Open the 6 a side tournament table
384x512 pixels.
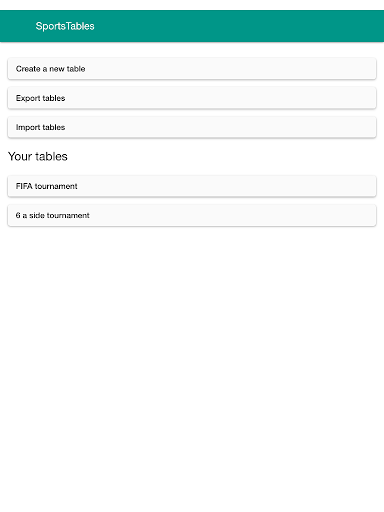[x=192, y=215]
